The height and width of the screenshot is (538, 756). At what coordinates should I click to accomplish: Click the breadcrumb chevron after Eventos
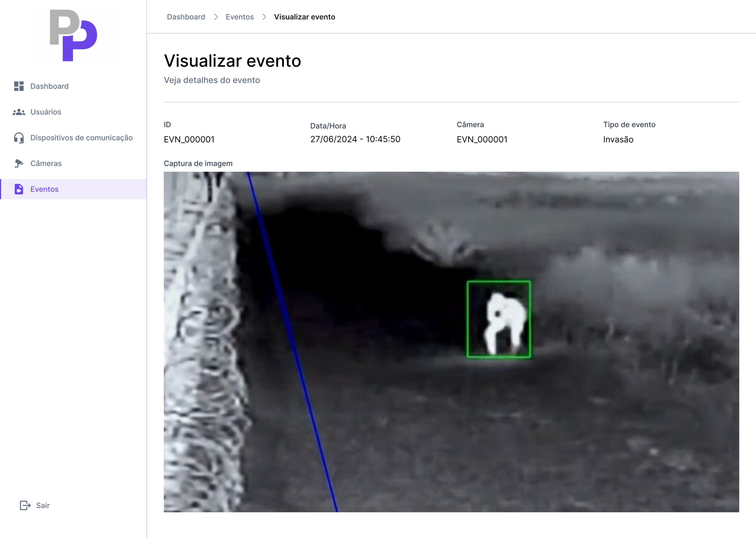point(264,17)
